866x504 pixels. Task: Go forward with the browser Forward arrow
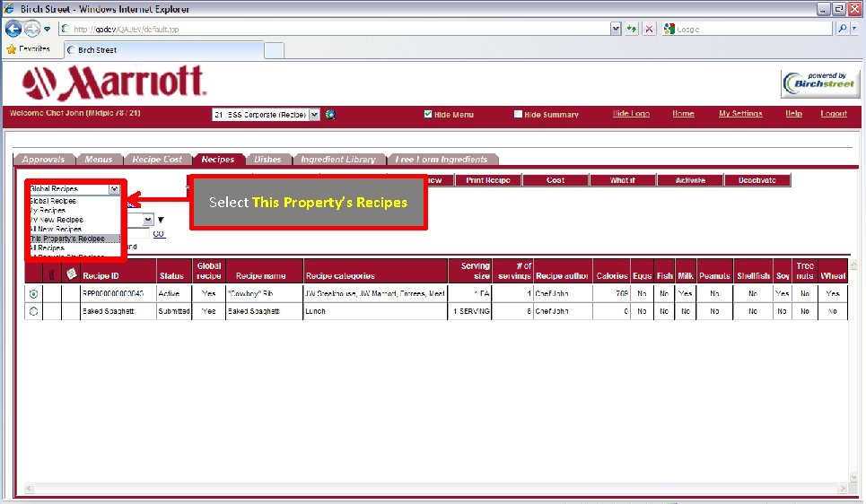click(32, 29)
